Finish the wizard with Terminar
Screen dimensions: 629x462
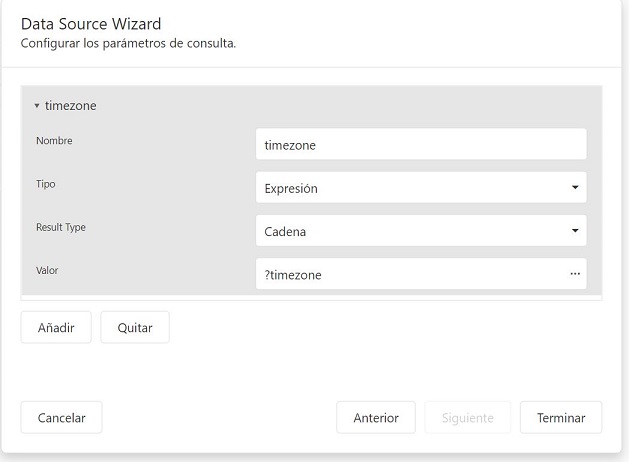click(x=561, y=417)
